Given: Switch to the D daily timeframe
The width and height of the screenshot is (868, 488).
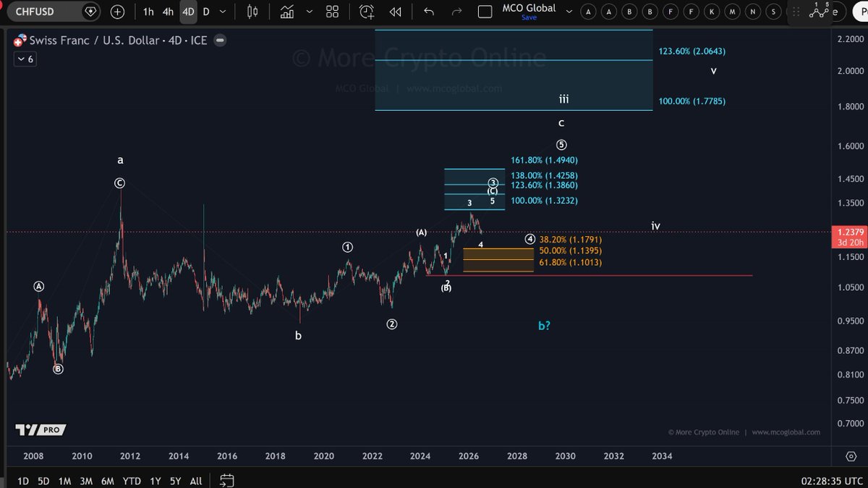Looking at the screenshot, I should tap(206, 12).
